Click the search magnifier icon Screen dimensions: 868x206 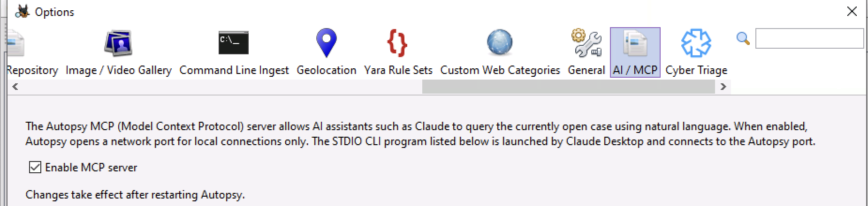(743, 38)
